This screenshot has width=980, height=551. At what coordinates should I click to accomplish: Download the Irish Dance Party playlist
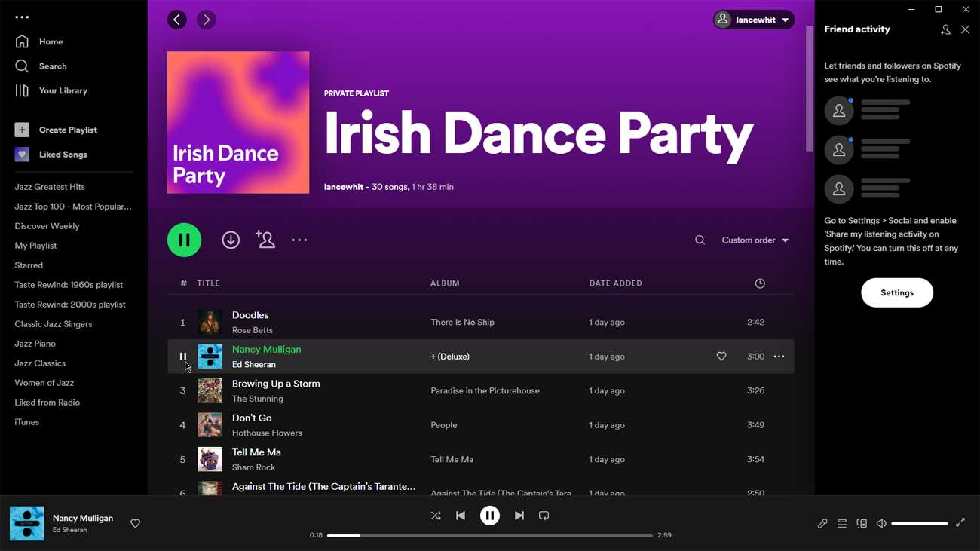tap(231, 240)
